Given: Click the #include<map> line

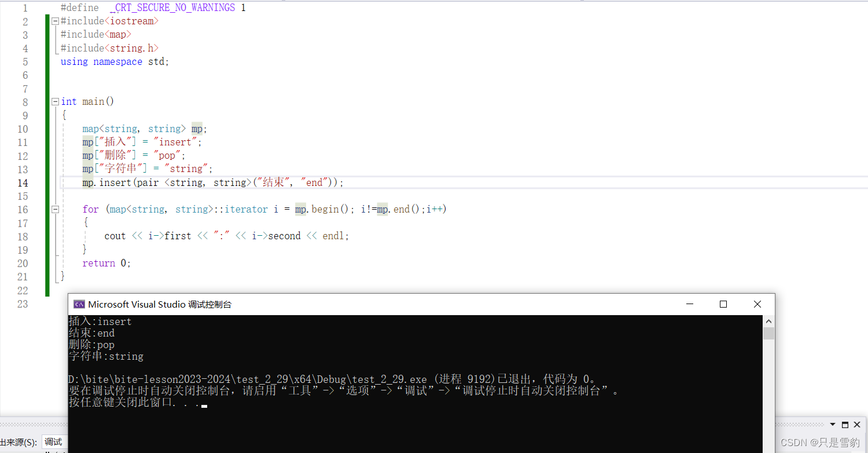Looking at the screenshot, I should (x=96, y=35).
